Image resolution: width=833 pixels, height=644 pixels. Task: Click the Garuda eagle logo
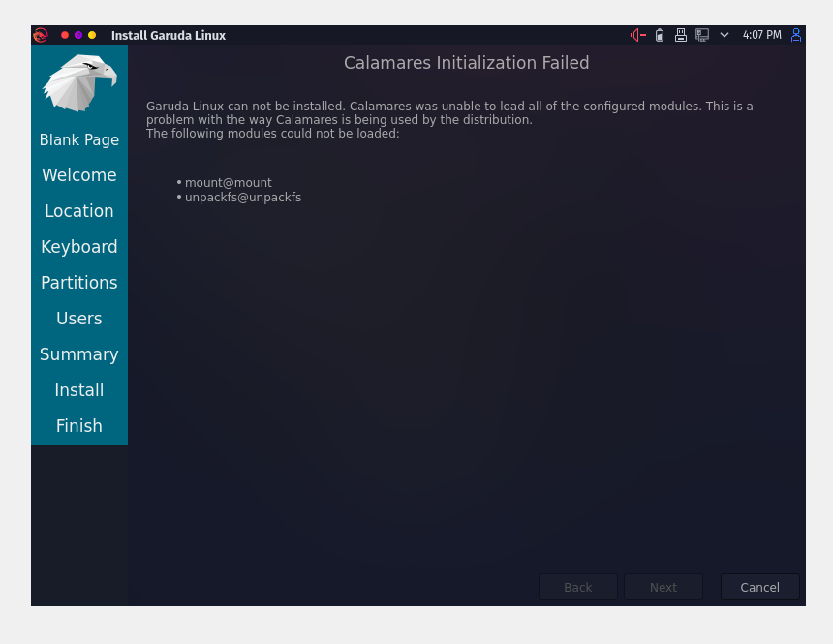pyautogui.click(x=79, y=83)
